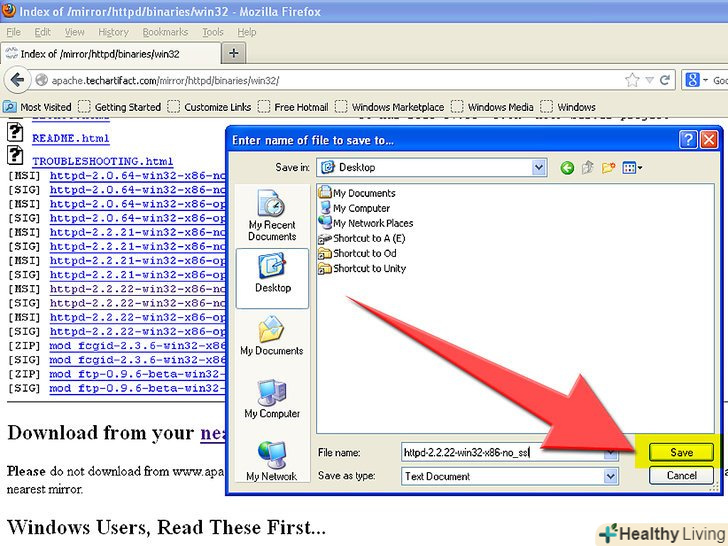Select My Network Places in file list
The height and width of the screenshot is (546, 728).
[366, 223]
